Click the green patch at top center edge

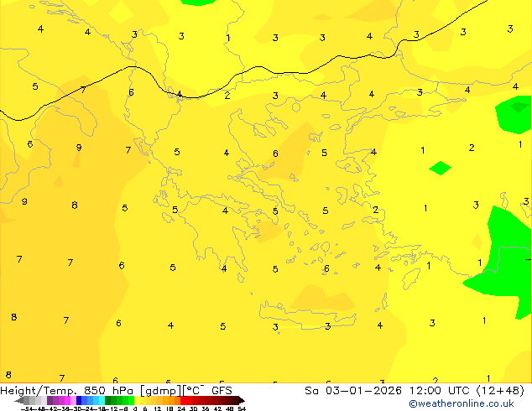point(197,3)
